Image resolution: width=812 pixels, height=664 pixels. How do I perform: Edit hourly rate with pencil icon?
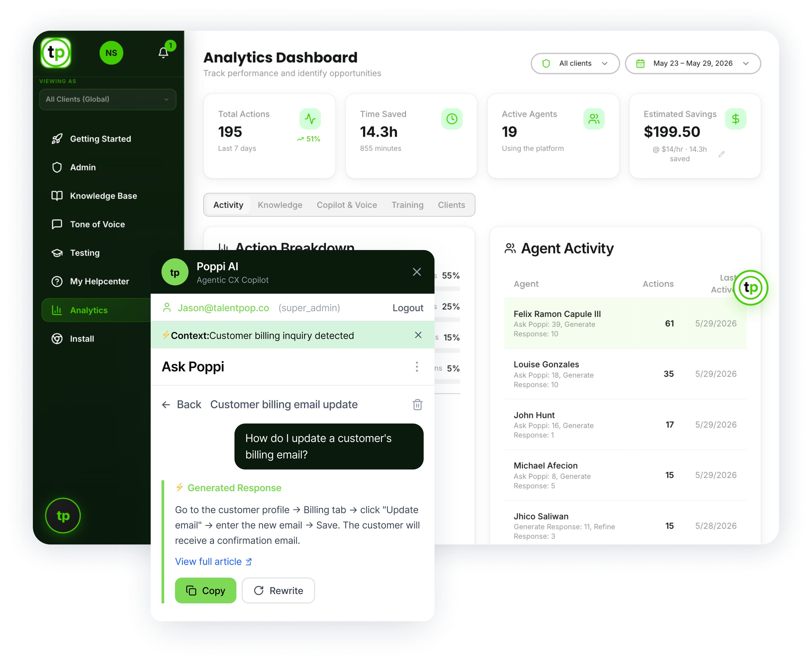pyautogui.click(x=721, y=154)
